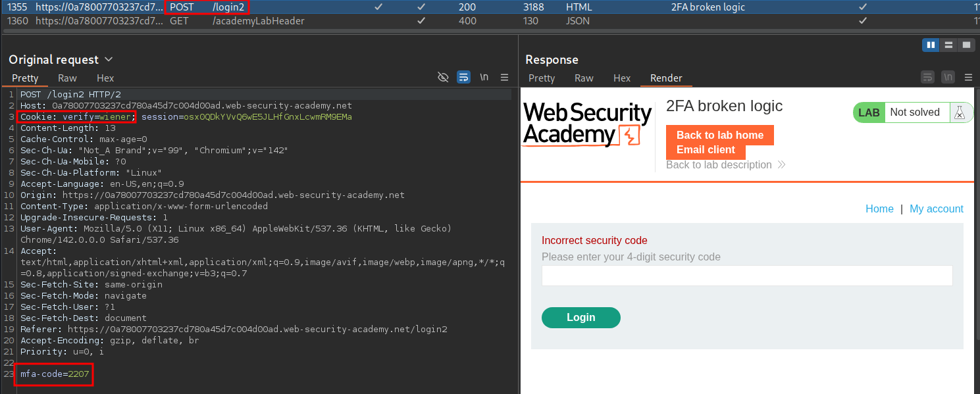Open the Raw tab in request panel
The height and width of the screenshot is (394, 980).
67,78
